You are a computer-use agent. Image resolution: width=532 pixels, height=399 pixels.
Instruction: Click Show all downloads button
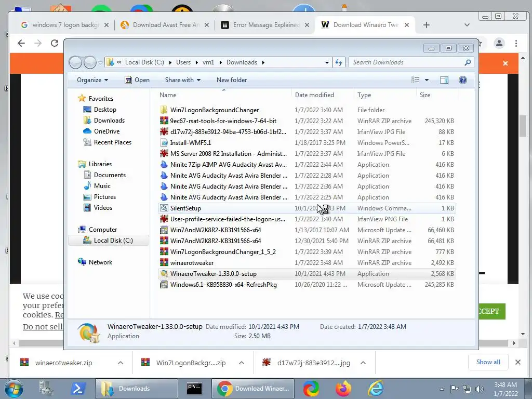[488, 362]
